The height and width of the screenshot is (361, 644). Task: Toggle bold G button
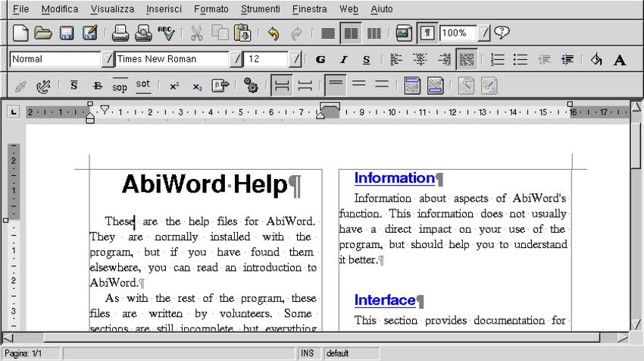[320, 60]
